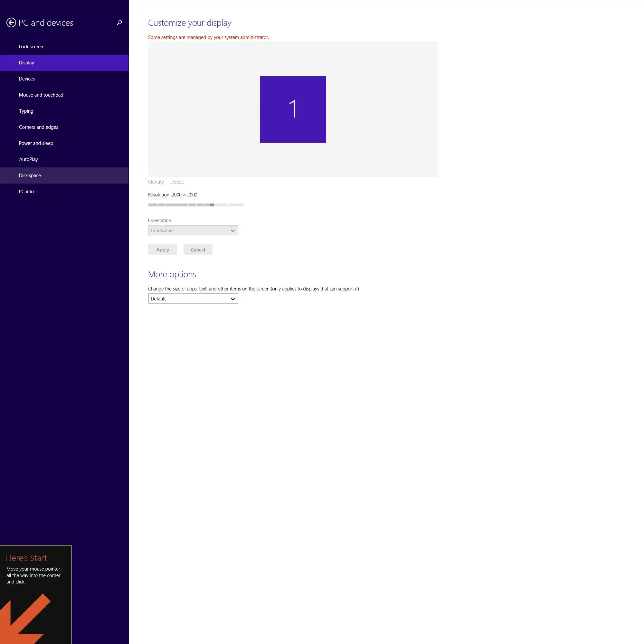Image resolution: width=644 pixels, height=644 pixels.
Task: Select the Display menu item
Action: click(x=27, y=63)
